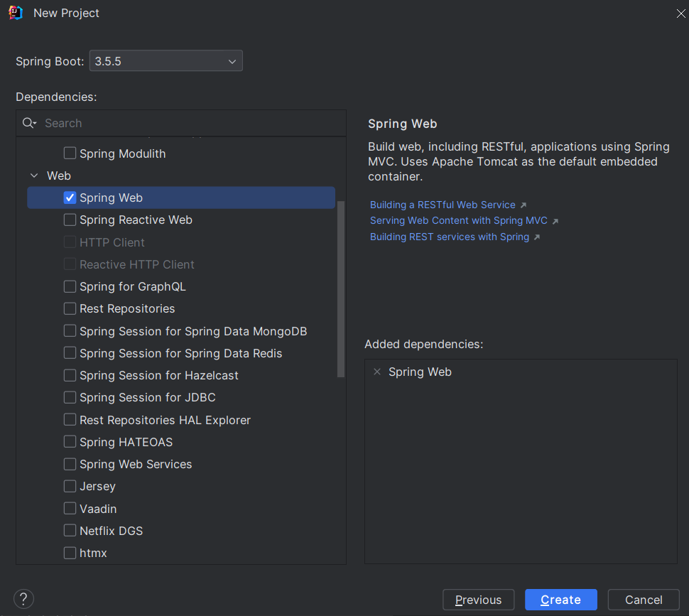
Task: Enable Rest Repositories HAL Explorer checkbox
Action: (x=70, y=420)
